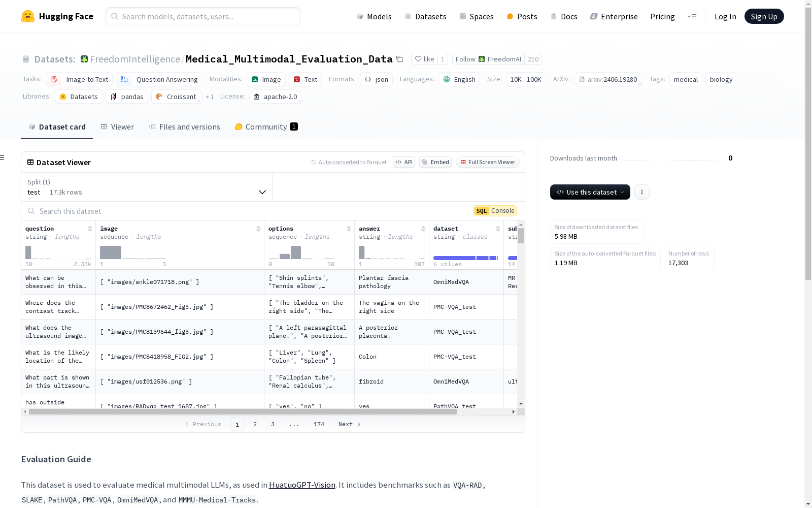The height and width of the screenshot is (508, 812).
Task: Go to Models in the top navigation
Action: tap(374, 16)
